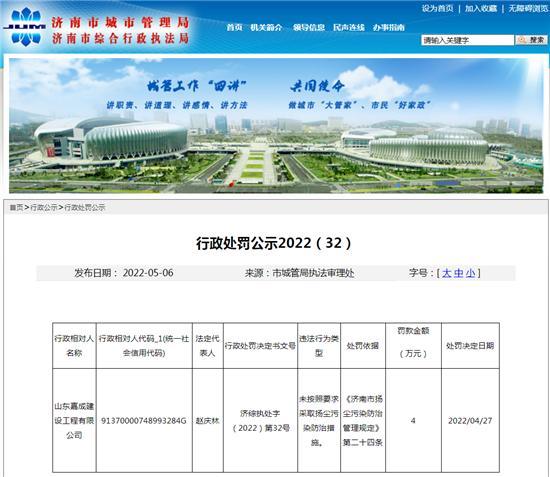Click the 设为首页 link

tap(437, 8)
